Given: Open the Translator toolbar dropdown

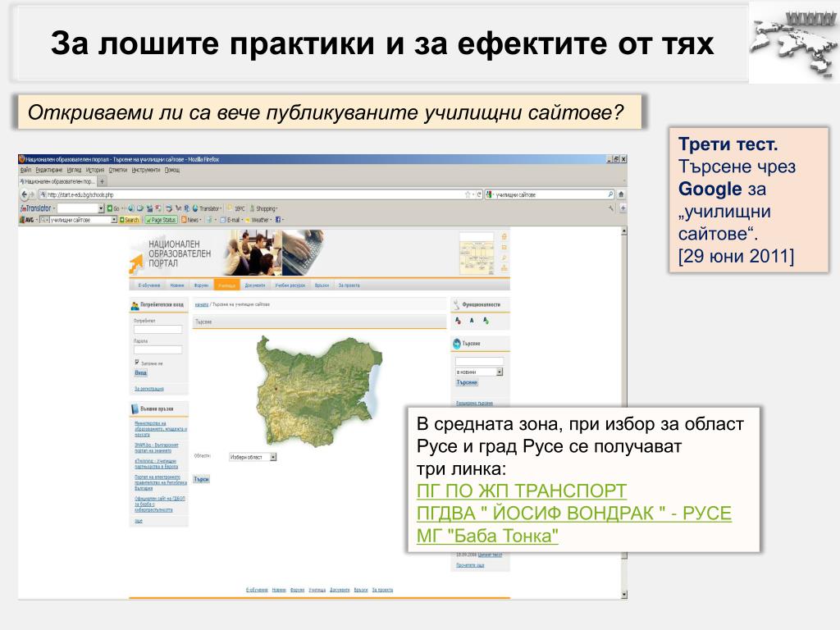Looking at the screenshot, I should point(208,208).
